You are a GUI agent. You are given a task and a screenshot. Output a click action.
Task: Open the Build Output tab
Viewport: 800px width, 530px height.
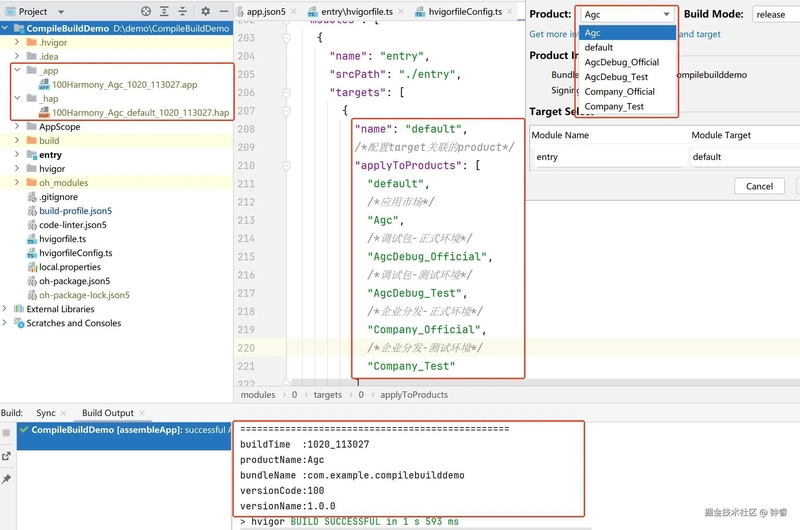click(108, 413)
